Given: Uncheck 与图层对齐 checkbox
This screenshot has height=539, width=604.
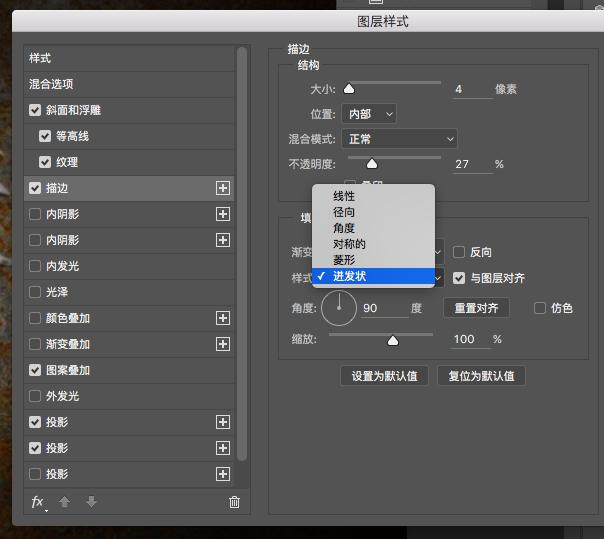Looking at the screenshot, I should point(459,278).
